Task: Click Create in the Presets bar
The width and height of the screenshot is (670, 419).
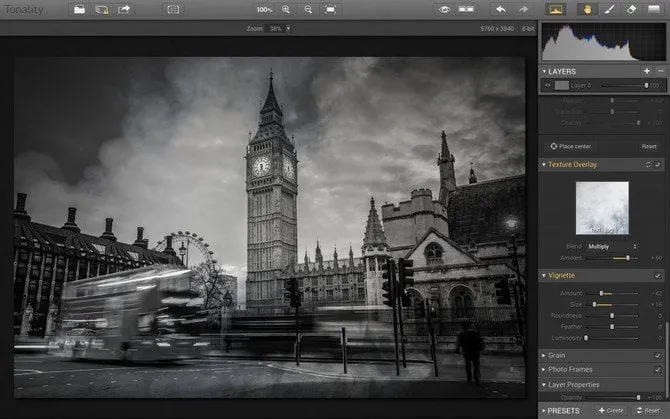Action: pos(609,411)
